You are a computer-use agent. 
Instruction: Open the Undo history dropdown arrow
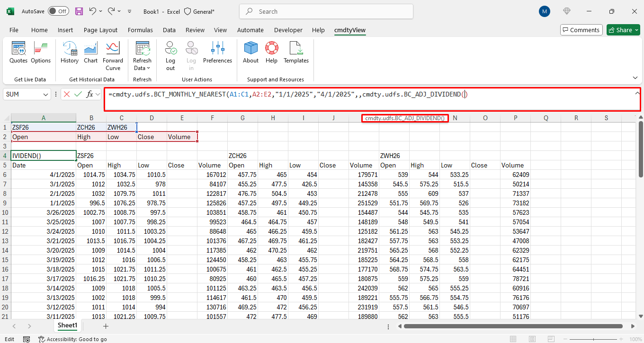(101, 11)
